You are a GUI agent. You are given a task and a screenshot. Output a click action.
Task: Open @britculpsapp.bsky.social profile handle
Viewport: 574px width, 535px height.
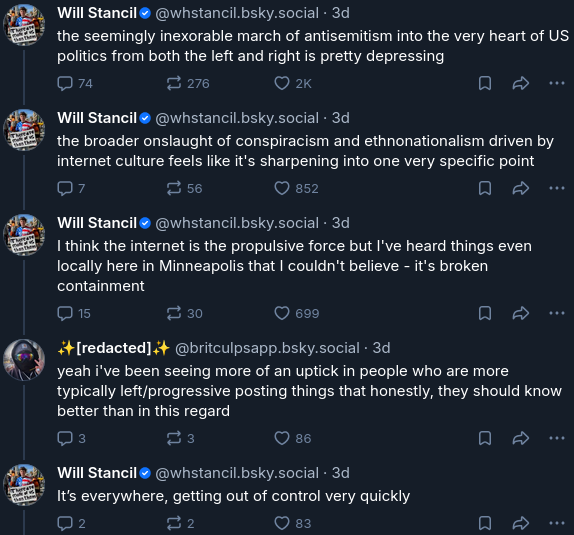pos(267,348)
